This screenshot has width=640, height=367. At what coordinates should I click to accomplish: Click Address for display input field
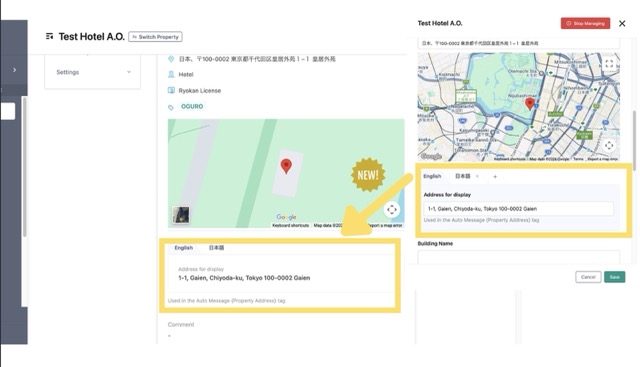(518, 209)
